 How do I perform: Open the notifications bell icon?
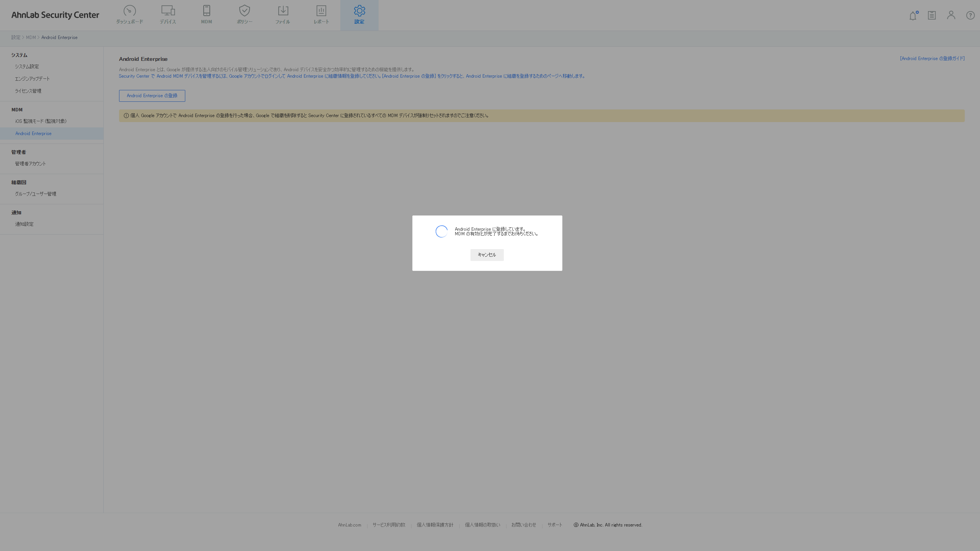(913, 16)
